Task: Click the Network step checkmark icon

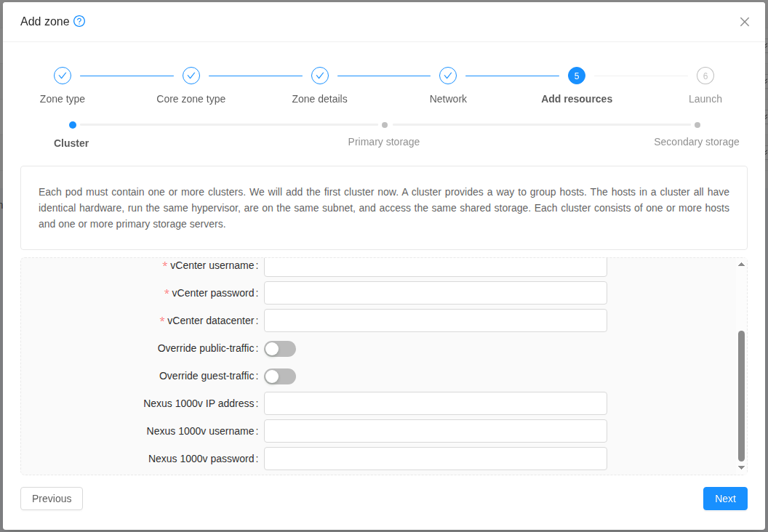Action: 448,76
